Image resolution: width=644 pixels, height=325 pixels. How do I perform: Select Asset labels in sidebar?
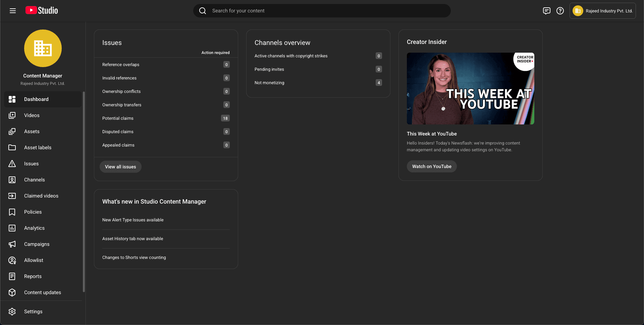[x=43, y=148]
